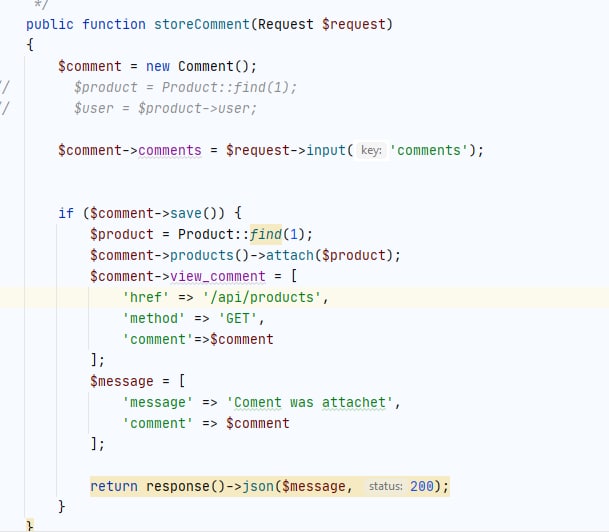Click the 'method' array key
Screen dimensions: 609x532
point(153,318)
